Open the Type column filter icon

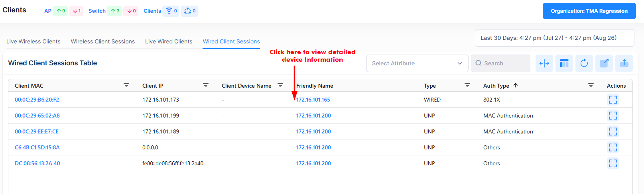pyautogui.click(x=467, y=86)
